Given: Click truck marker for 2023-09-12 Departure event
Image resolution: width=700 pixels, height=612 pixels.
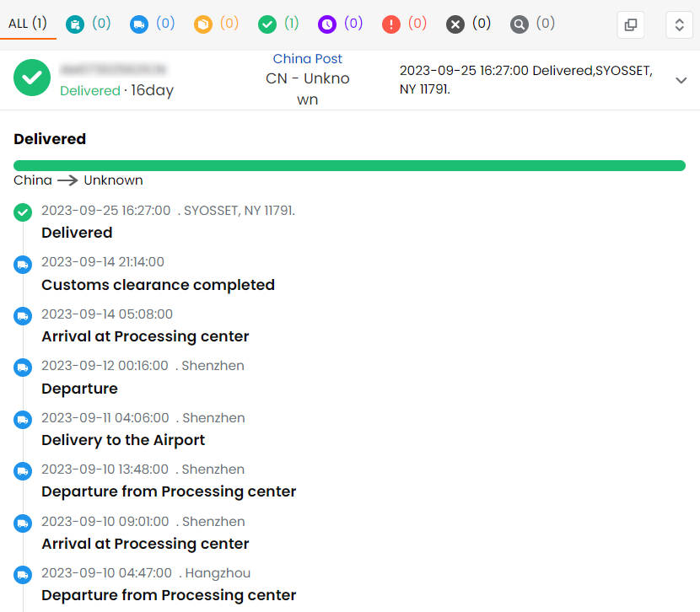Looking at the screenshot, I should pyautogui.click(x=23, y=368).
